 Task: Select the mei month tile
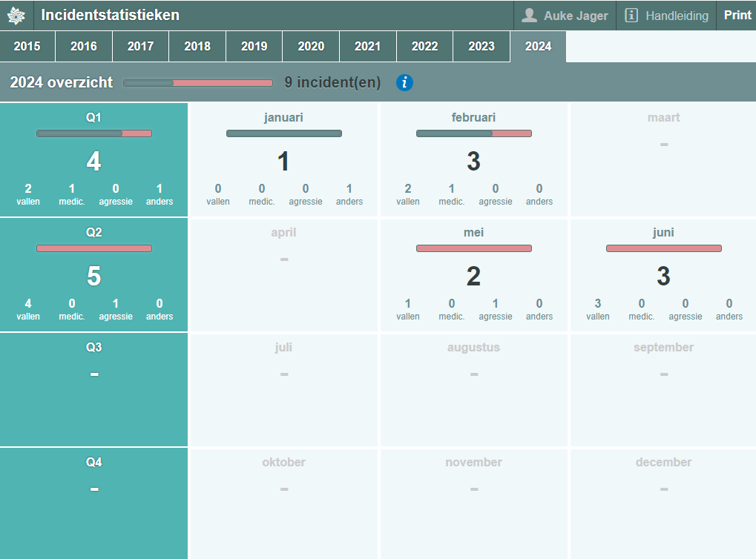[x=473, y=275]
